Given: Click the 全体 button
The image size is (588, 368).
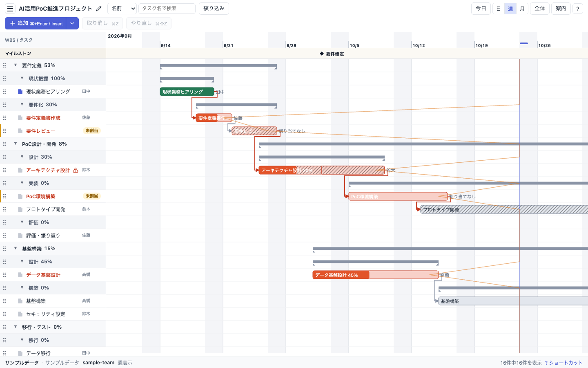Looking at the screenshot, I should click(540, 9).
